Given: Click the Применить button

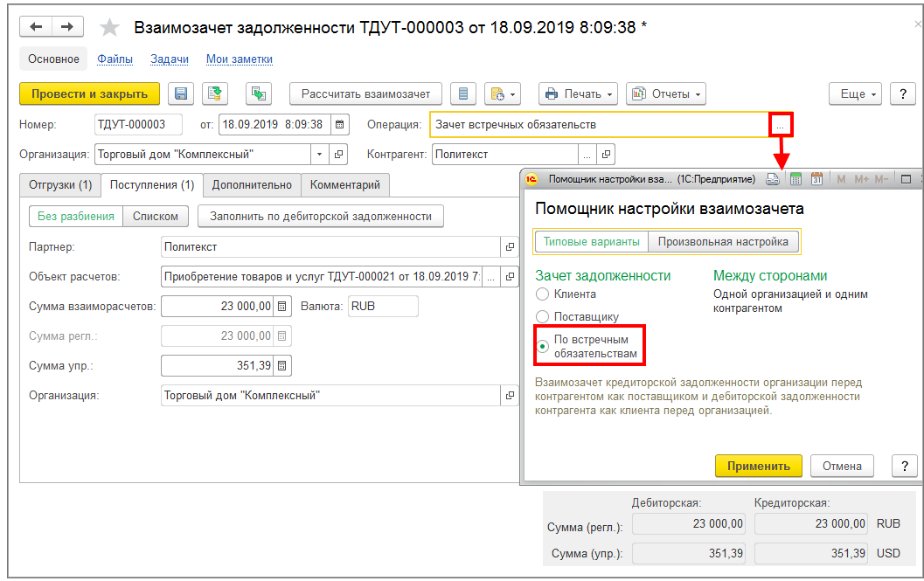Looking at the screenshot, I should pyautogui.click(x=758, y=466).
